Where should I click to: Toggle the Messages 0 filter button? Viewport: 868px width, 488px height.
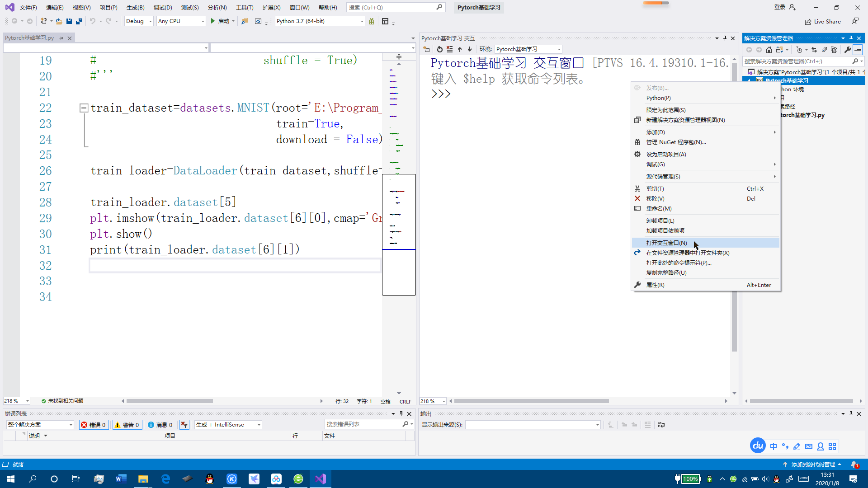160,425
